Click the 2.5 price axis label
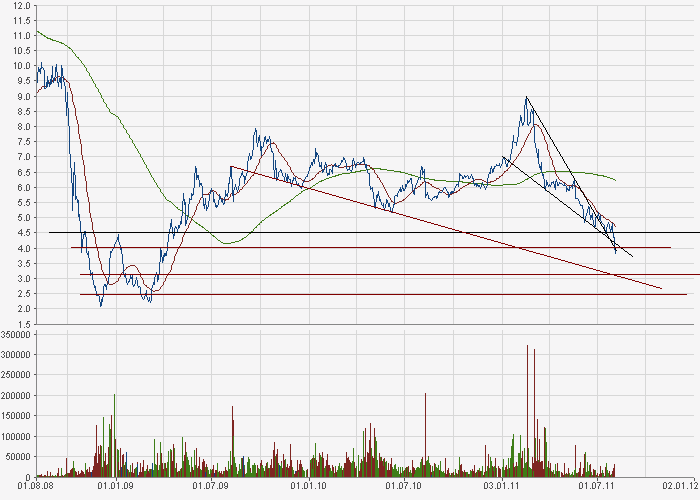 pos(23,294)
